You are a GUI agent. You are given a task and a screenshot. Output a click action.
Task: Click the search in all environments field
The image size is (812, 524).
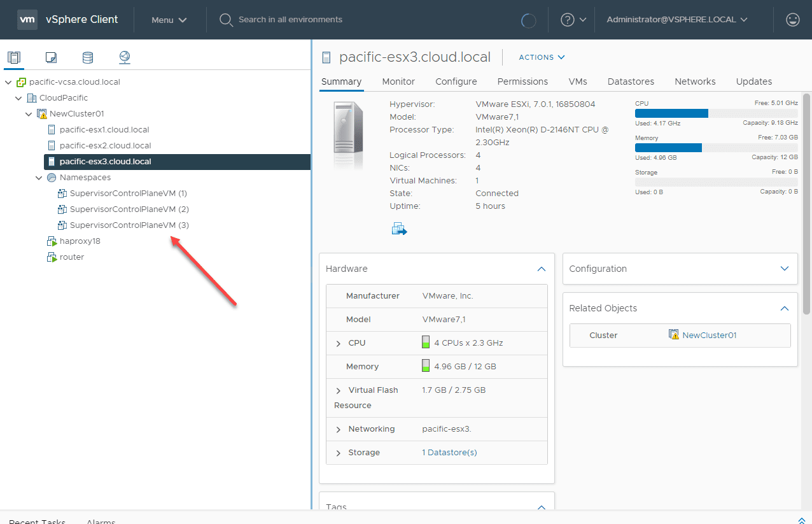[x=290, y=20]
